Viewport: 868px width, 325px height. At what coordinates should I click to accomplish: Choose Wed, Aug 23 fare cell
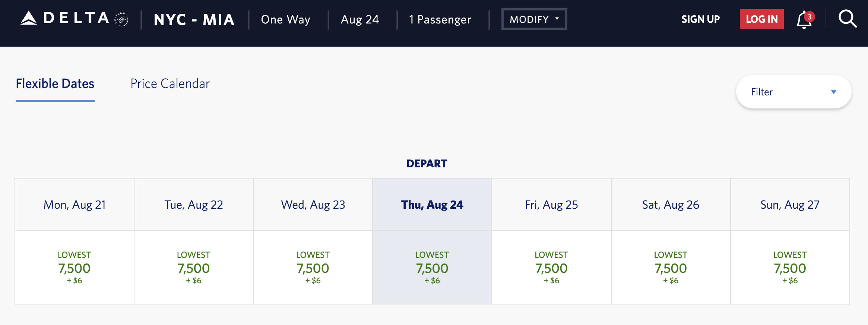pos(313,267)
